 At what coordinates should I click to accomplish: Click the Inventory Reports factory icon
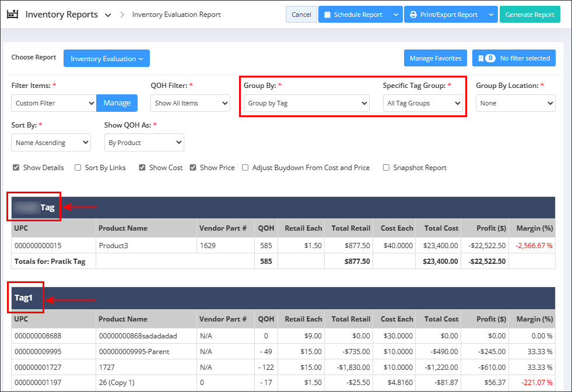12,14
